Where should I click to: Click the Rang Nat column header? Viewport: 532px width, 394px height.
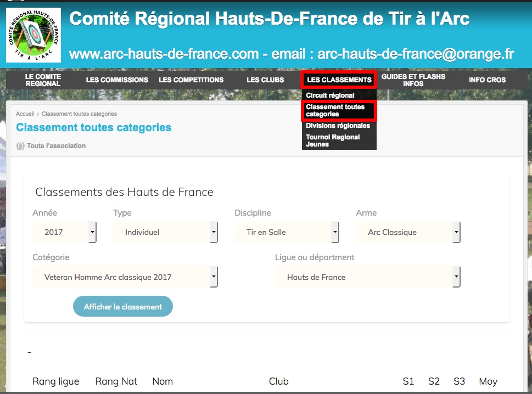pyautogui.click(x=116, y=381)
